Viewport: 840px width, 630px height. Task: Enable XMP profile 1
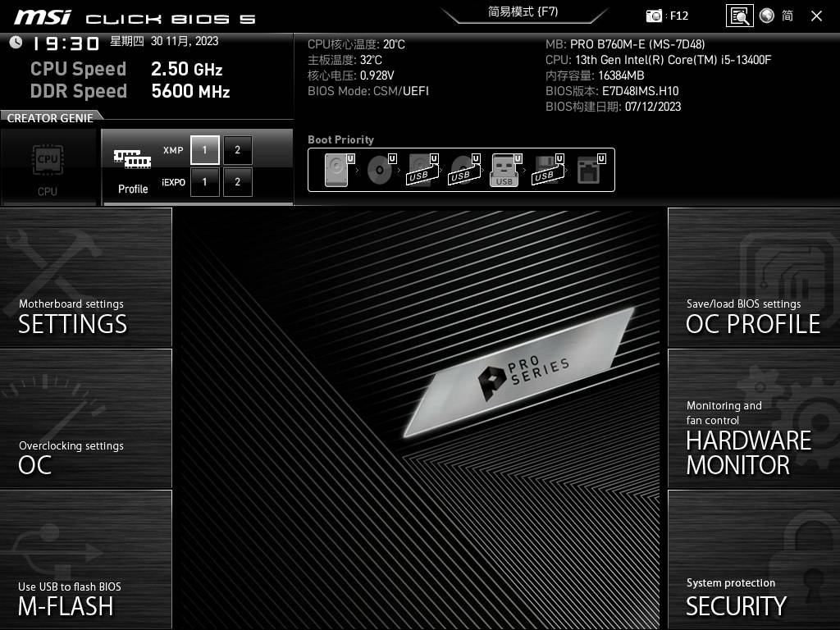[x=204, y=150]
